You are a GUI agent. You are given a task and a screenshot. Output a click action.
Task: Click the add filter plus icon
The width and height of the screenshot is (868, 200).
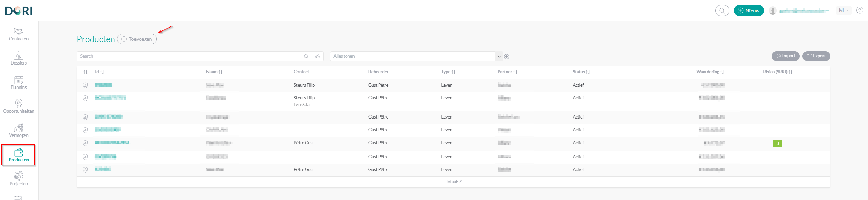click(x=507, y=57)
